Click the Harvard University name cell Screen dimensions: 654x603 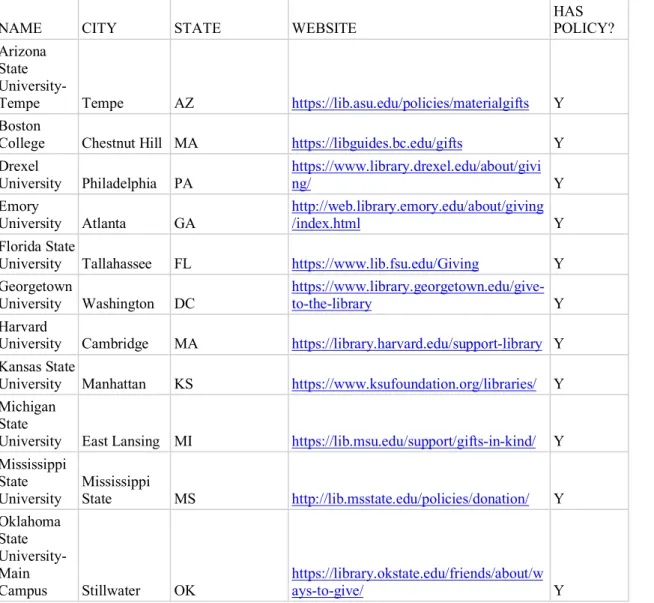pyautogui.click(x=39, y=334)
